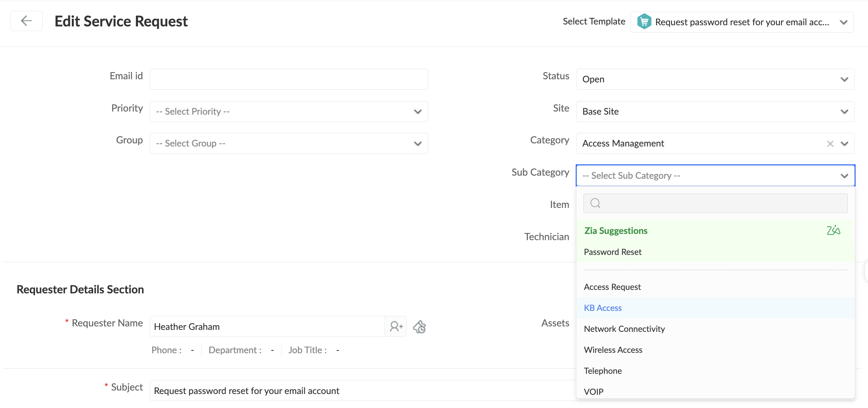Click the add requester icon
The image size is (868, 408).
pos(396,327)
